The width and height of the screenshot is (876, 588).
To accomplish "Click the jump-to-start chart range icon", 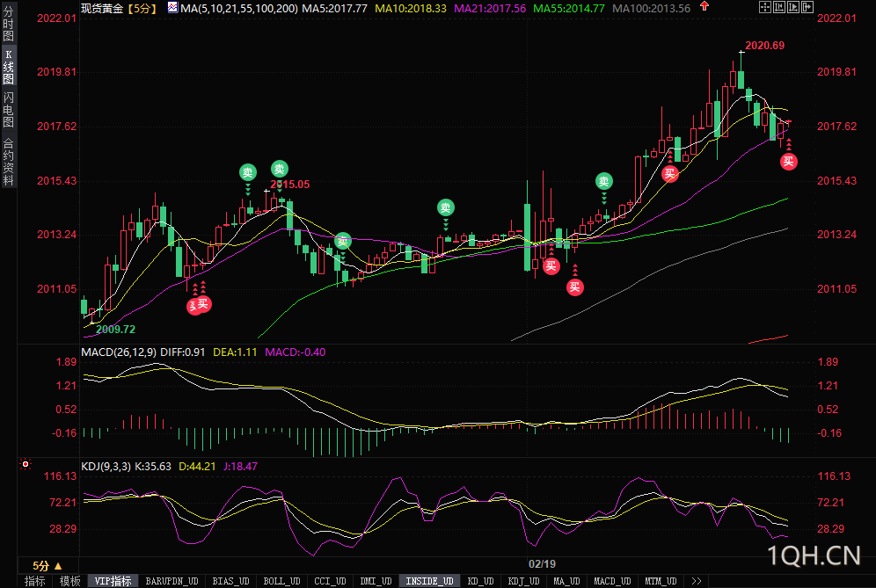I will [779, 7].
